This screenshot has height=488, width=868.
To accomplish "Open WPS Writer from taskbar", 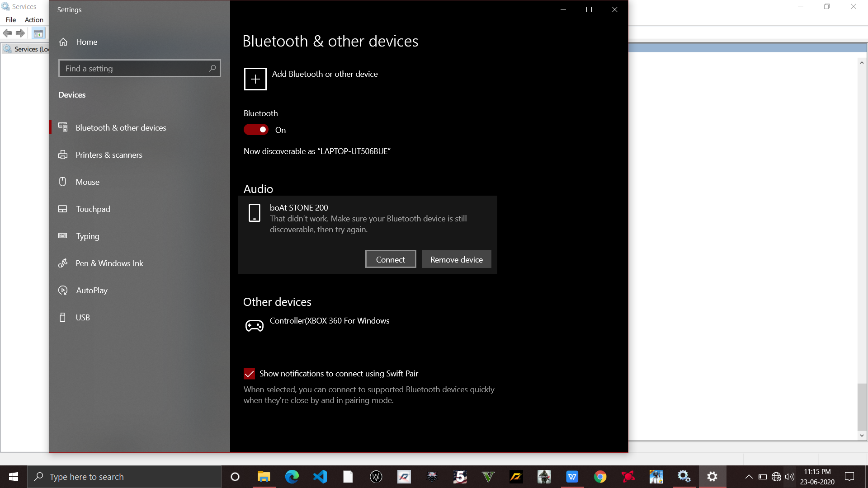I will coord(572,477).
